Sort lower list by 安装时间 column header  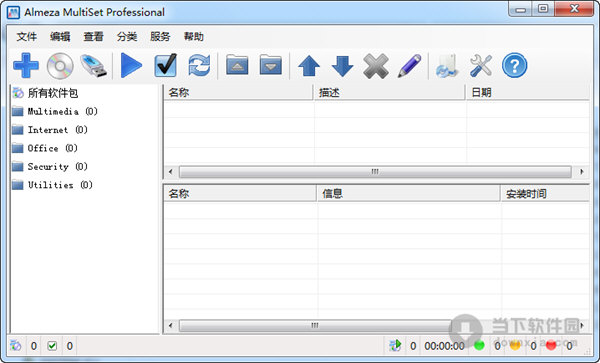(545, 194)
